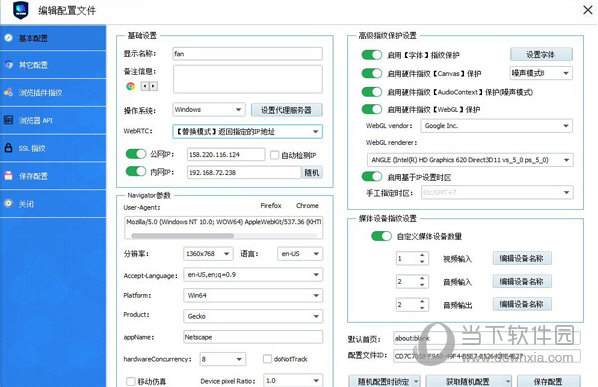Select 关闭 in the sidebar
The width and height of the screenshot is (598, 387).
click(x=53, y=204)
